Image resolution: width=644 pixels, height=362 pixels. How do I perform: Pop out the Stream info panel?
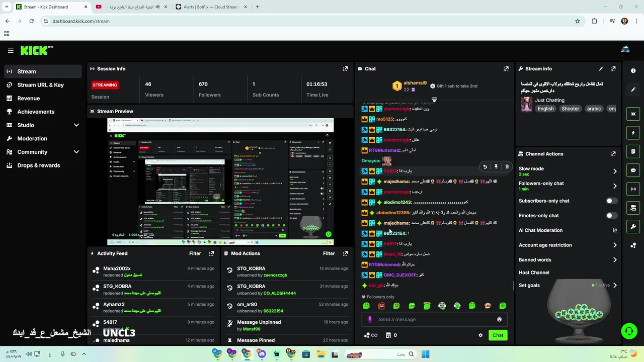pyautogui.click(x=613, y=69)
